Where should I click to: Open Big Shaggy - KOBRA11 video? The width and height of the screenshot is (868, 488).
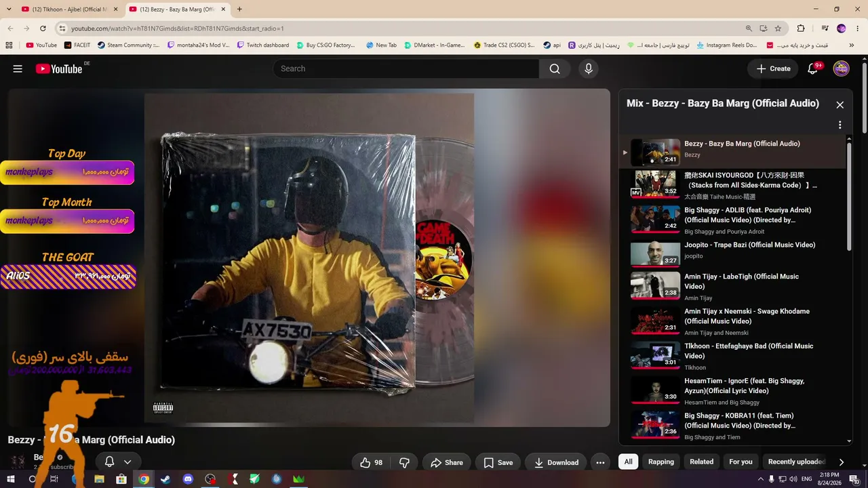[733, 425]
